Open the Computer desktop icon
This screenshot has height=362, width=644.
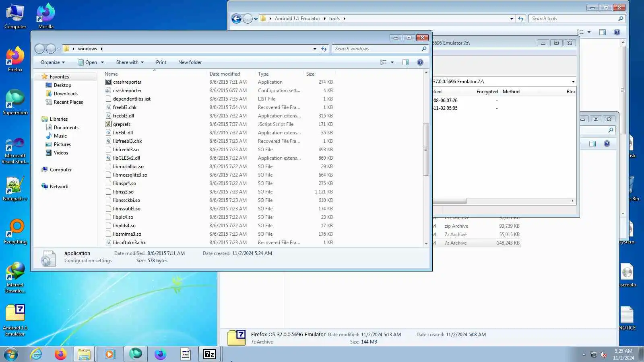coord(15,17)
